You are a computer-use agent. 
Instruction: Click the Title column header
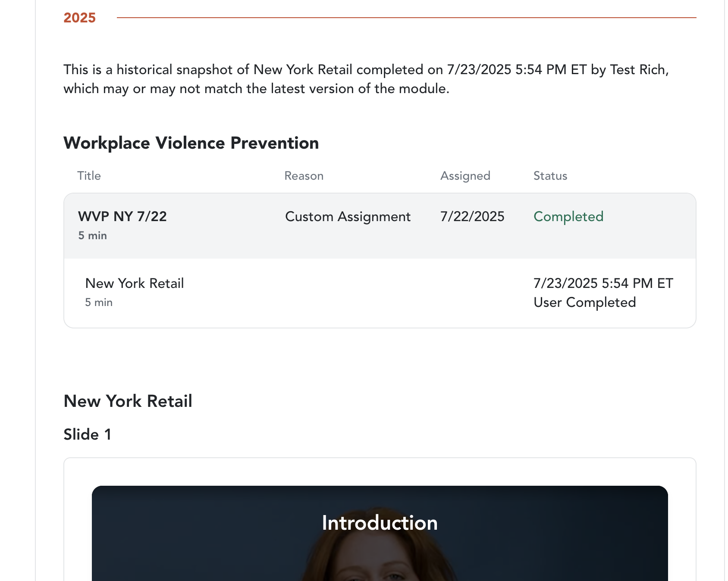pos(89,176)
